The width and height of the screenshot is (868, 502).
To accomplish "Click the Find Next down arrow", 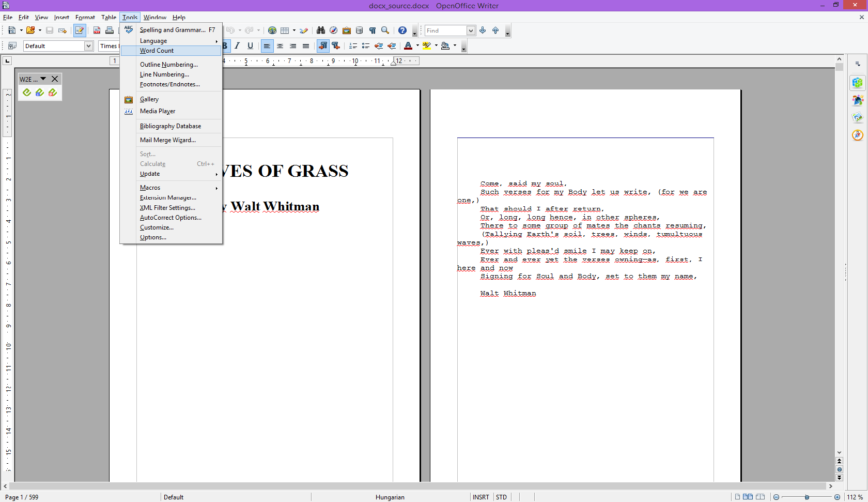I will coord(483,31).
